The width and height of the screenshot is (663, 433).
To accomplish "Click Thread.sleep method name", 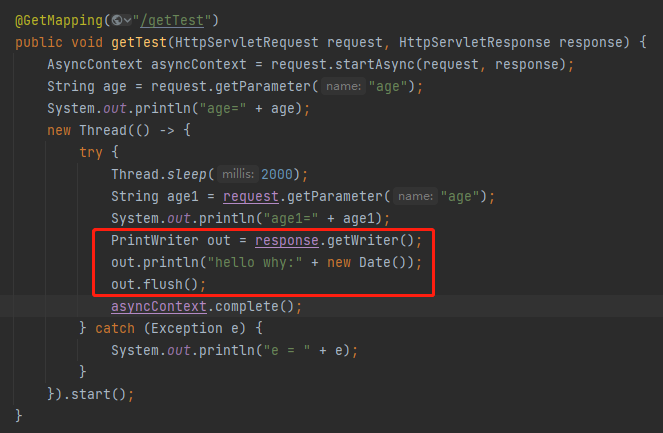I will pos(186,174).
